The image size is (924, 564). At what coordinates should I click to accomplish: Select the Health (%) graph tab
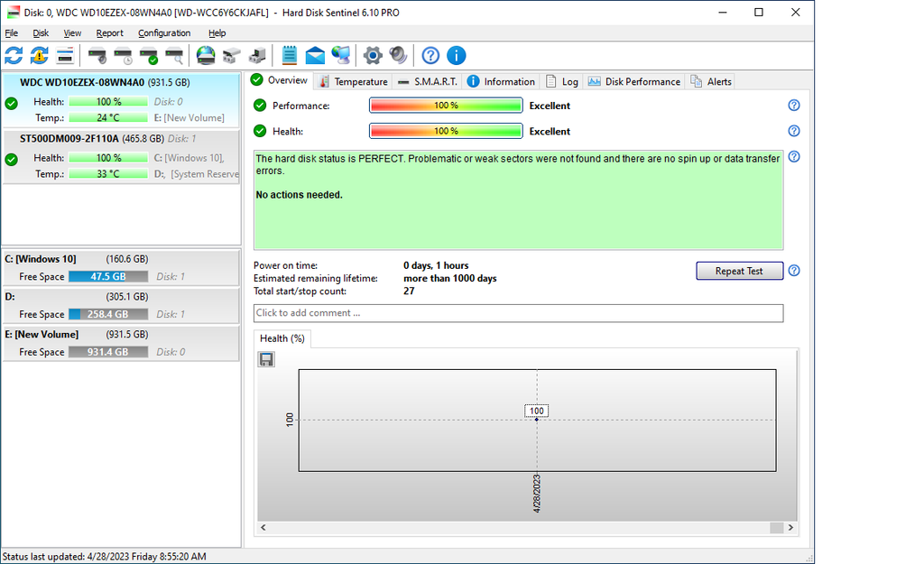coord(282,338)
